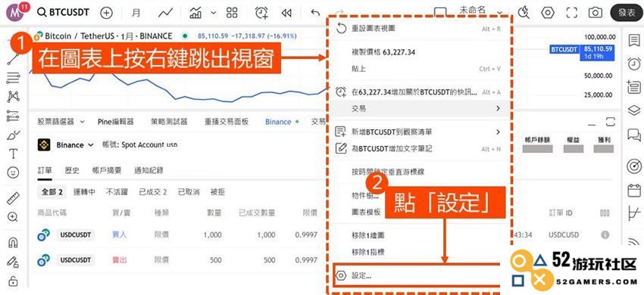Click the add symbol plus icon
The image size is (644, 295).
(106, 13)
